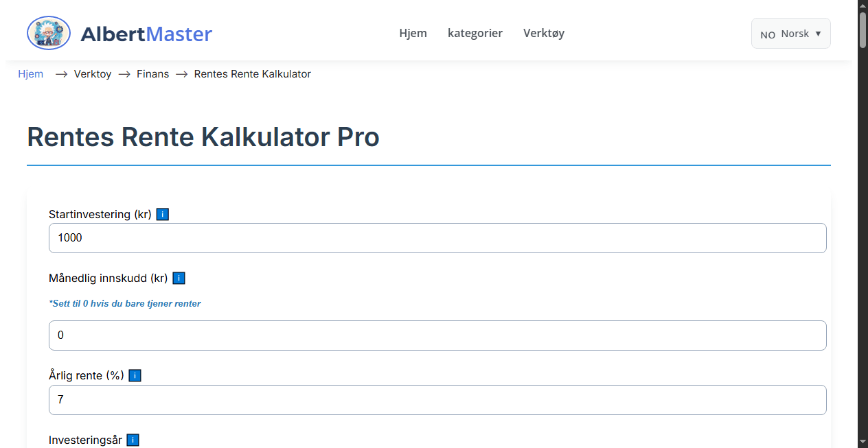This screenshot has width=868, height=448.
Task: Open the info tooltip for Årlig rente
Action: (x=135, y=375)
